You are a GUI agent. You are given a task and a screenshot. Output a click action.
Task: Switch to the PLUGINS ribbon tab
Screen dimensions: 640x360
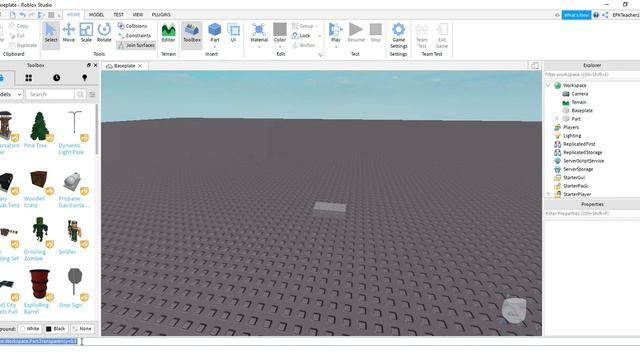[161, 15]
